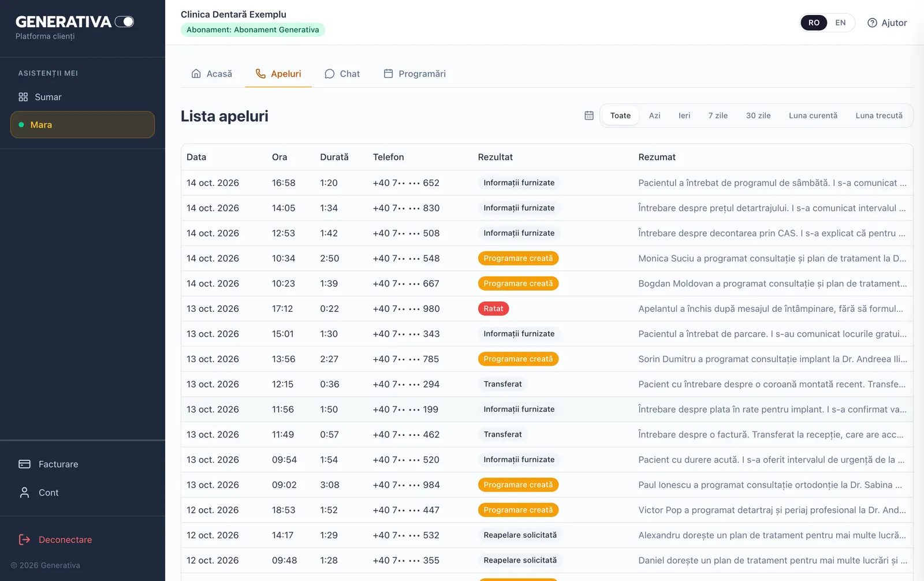Click the green status dot beside Mara
The height and width of the screenshot is (581, 924).
21,125
